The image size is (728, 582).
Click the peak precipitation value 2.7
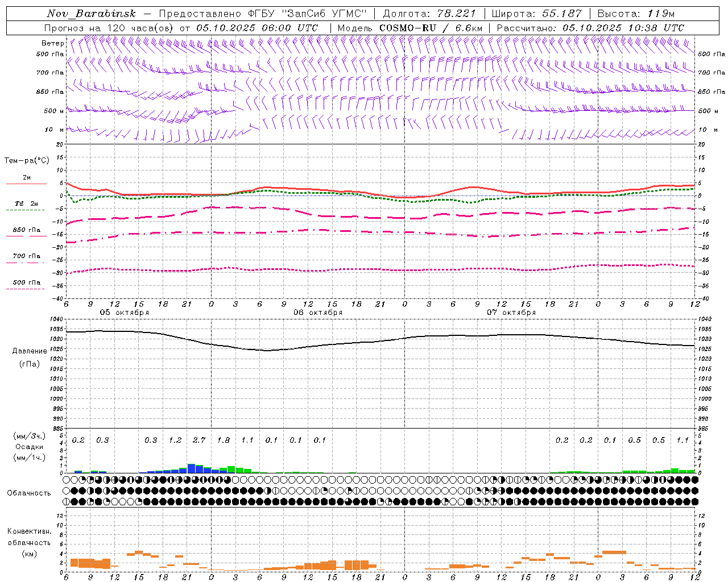pos(199,440)
